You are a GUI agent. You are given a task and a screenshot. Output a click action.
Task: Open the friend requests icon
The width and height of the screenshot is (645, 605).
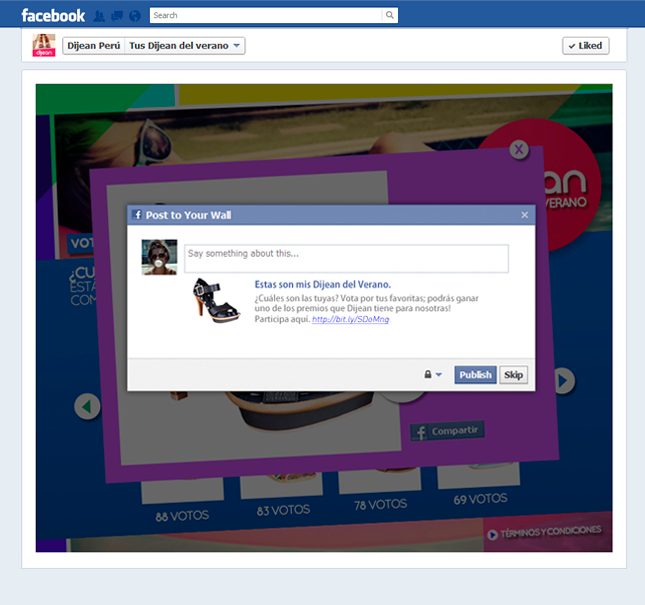(x=99, y=16)
